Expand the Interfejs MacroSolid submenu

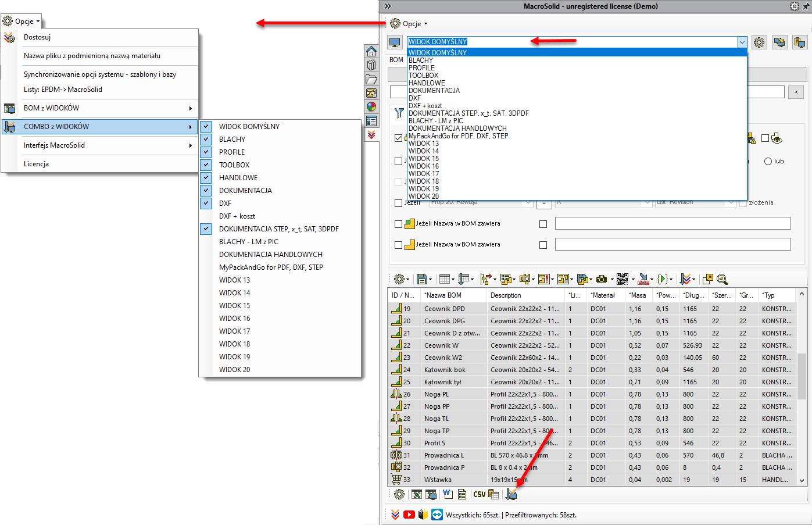100,145
